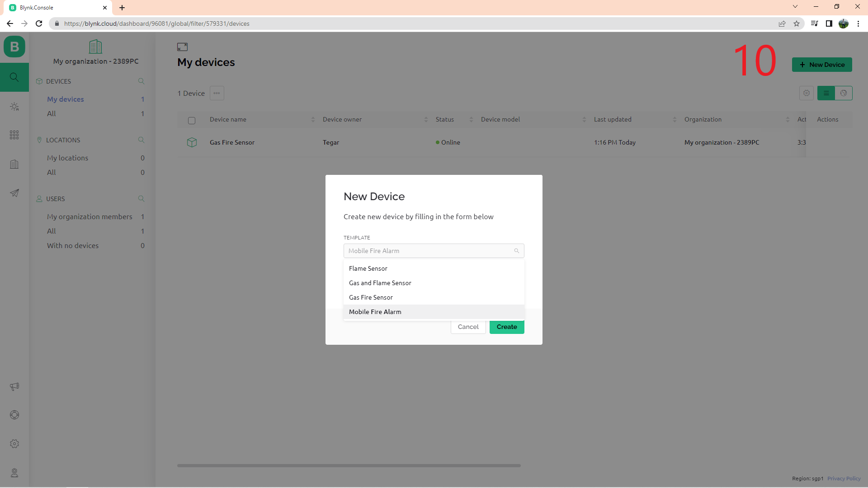
Task: Open My organization members in sidebar
Action: coord(90,217)
